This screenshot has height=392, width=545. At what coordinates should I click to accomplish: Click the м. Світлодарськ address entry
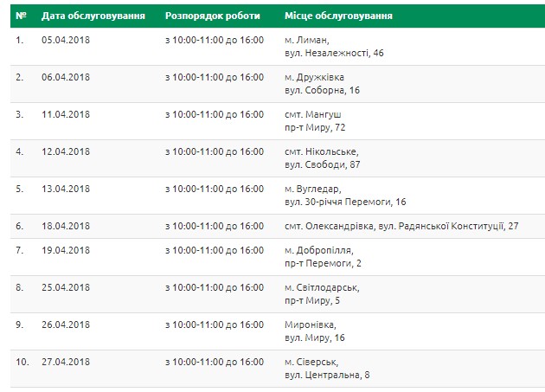point(322,294)
